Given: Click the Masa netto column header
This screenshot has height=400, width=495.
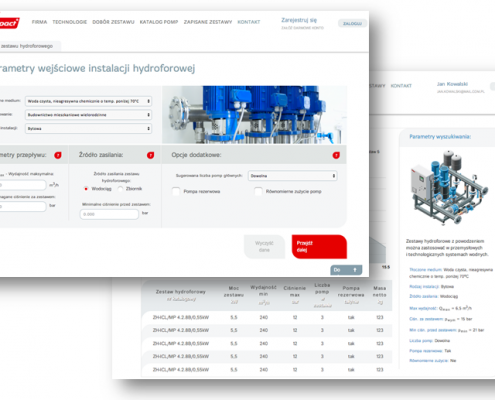Looking at the screenshot, I should coord(380,295).
